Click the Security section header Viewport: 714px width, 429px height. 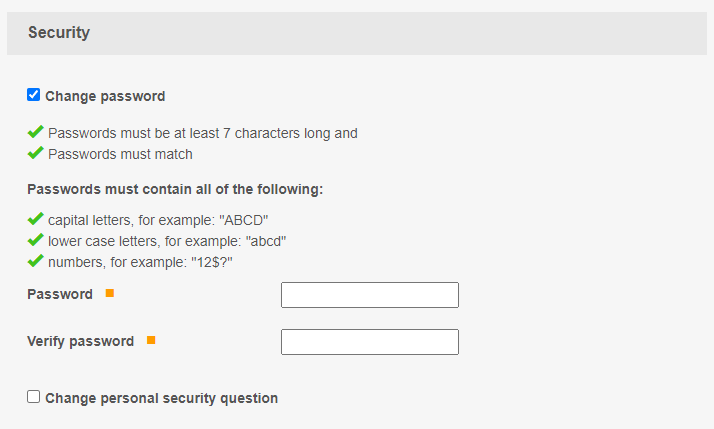point(59,33)
